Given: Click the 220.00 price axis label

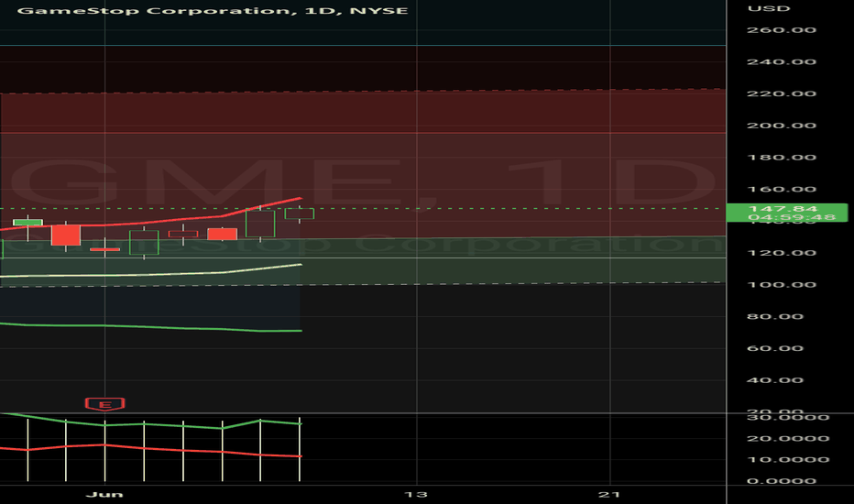Looking at the screenshot, I should click(781, 93).
